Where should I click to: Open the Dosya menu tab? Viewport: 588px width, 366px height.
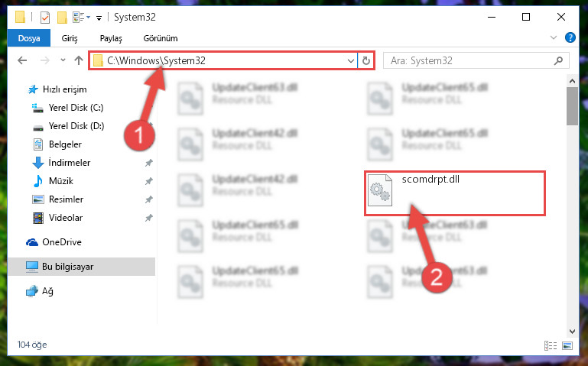point(29,38)
